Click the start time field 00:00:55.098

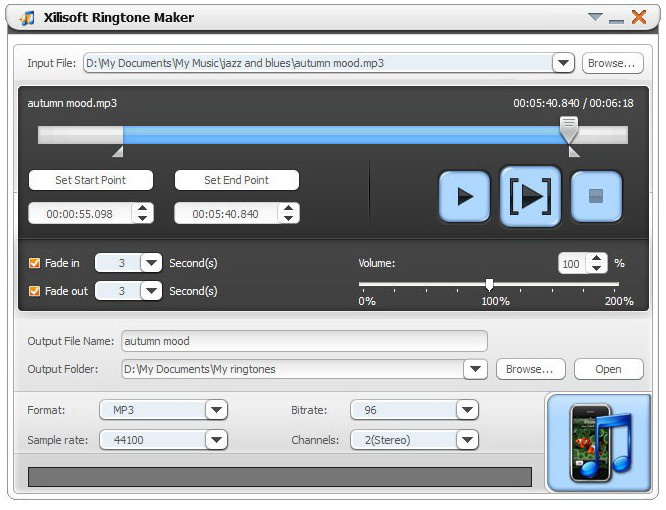[x=80, y=214]
